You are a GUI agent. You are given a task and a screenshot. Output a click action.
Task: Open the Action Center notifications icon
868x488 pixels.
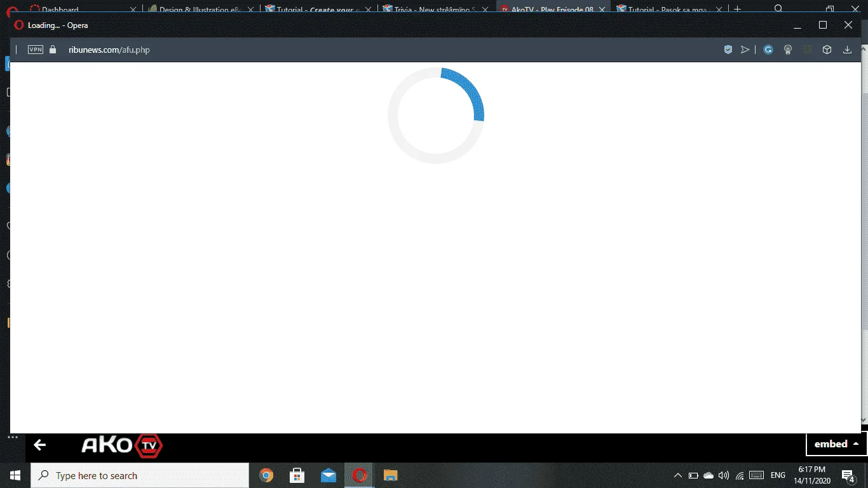coord(848,475)
